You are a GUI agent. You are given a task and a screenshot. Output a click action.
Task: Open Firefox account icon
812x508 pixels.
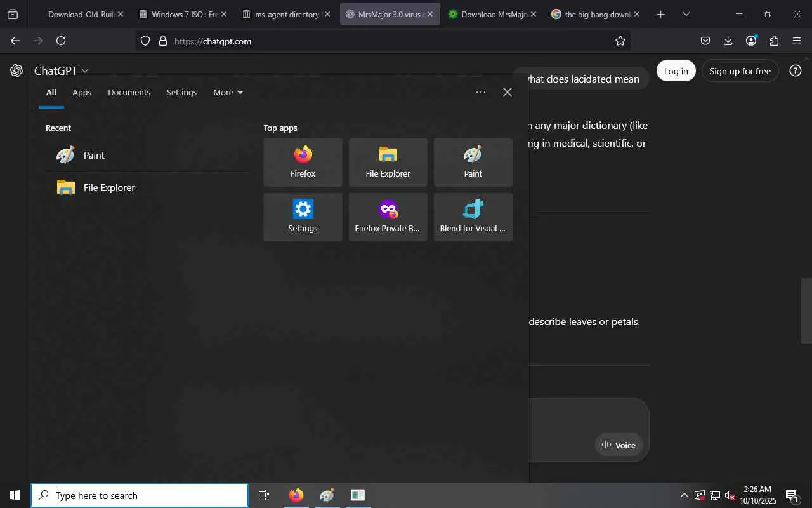coord(751,41)
